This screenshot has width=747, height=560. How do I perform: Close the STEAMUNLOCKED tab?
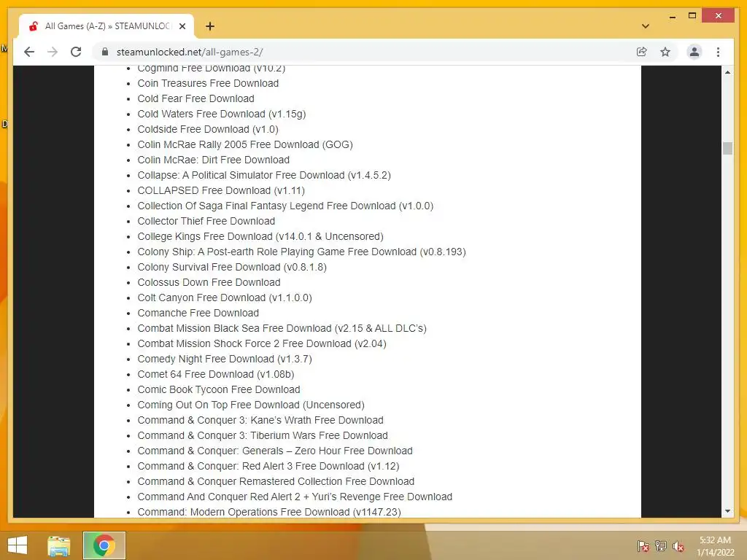point(182,26)
